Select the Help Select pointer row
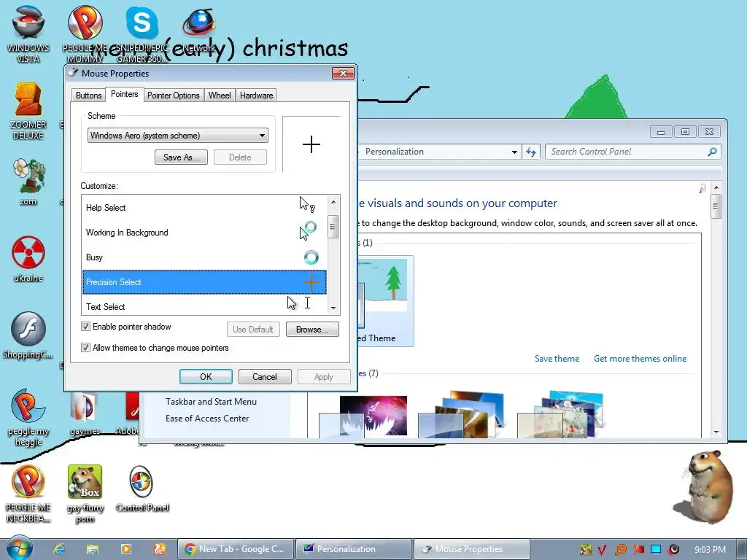This screenshot has height=560, width=747. 204,208
